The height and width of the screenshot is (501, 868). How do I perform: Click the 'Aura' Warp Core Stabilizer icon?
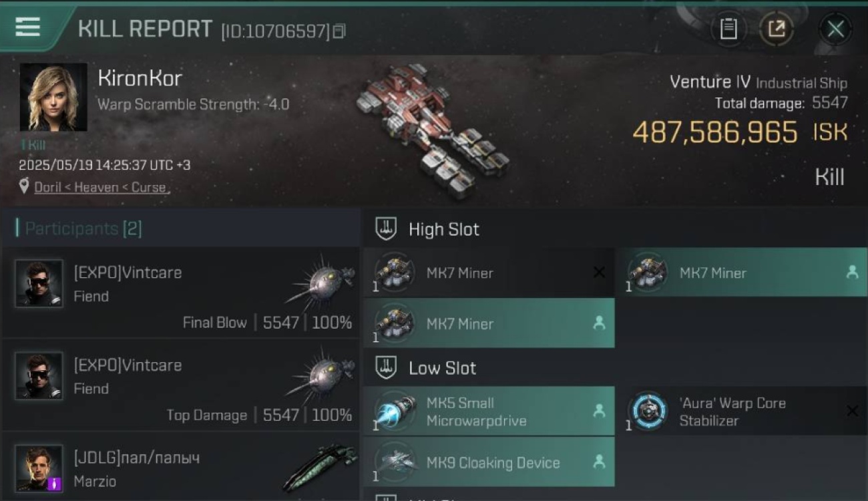[x=648, y=411]
